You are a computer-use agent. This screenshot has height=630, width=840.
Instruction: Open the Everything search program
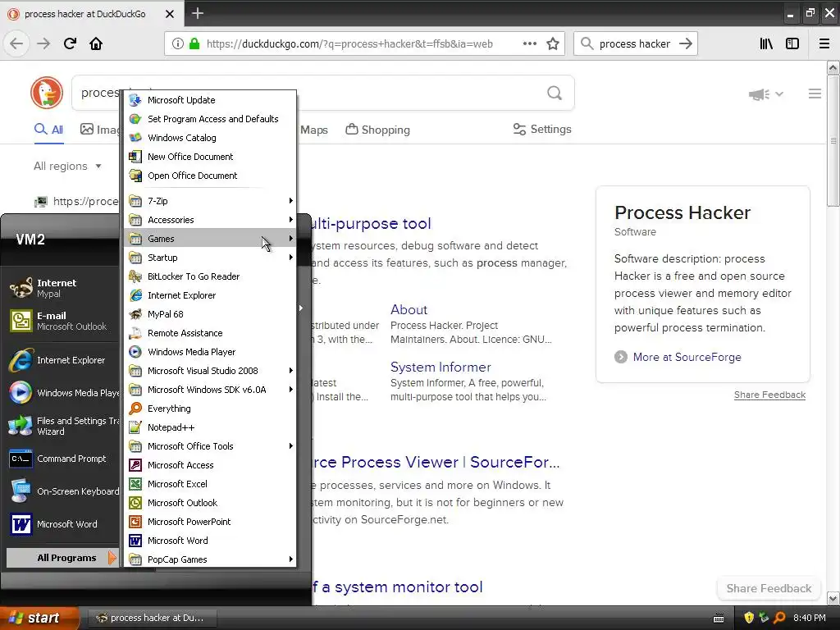pyautogui.click(x=210, y=409)
